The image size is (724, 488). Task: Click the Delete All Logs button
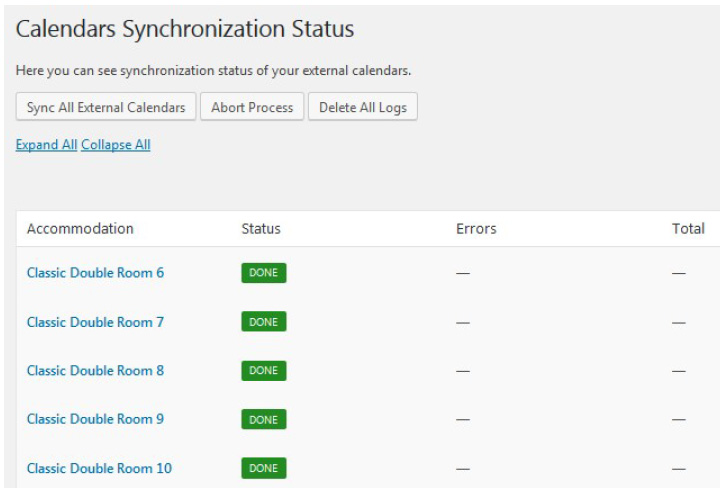point(362,107)
